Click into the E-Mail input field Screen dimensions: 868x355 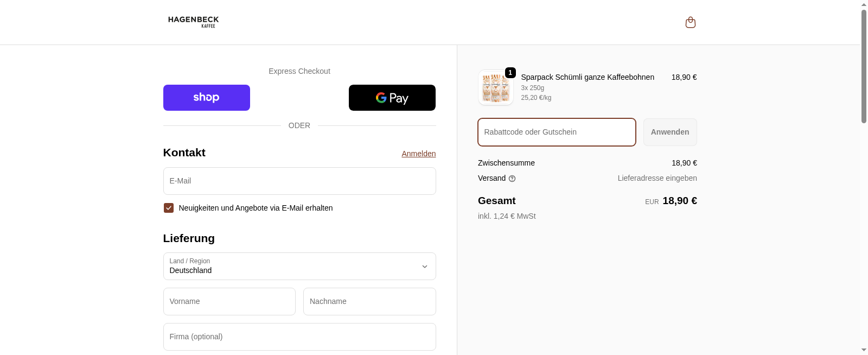pos(299,181)
